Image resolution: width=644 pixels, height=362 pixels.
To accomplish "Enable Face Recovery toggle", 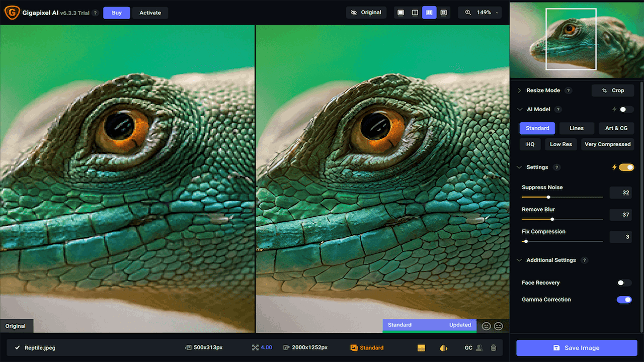I will 624,283.
